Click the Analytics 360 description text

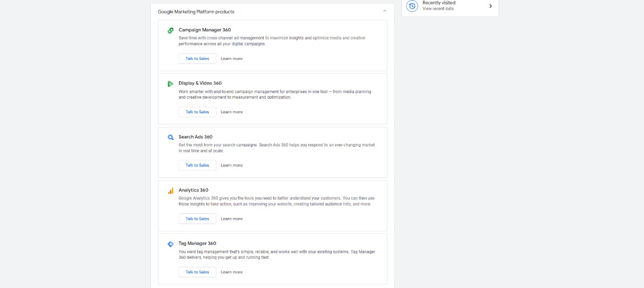(x=277, y=201)
